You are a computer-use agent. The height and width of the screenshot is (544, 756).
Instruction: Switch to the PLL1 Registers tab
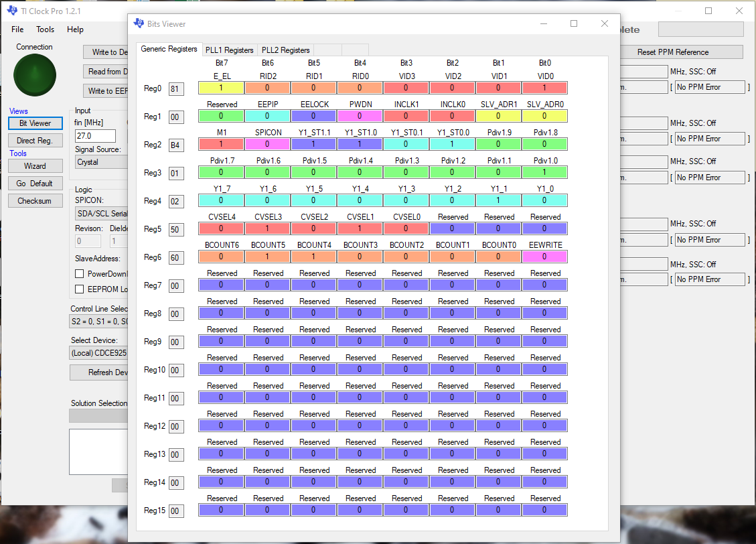(229, 50)
